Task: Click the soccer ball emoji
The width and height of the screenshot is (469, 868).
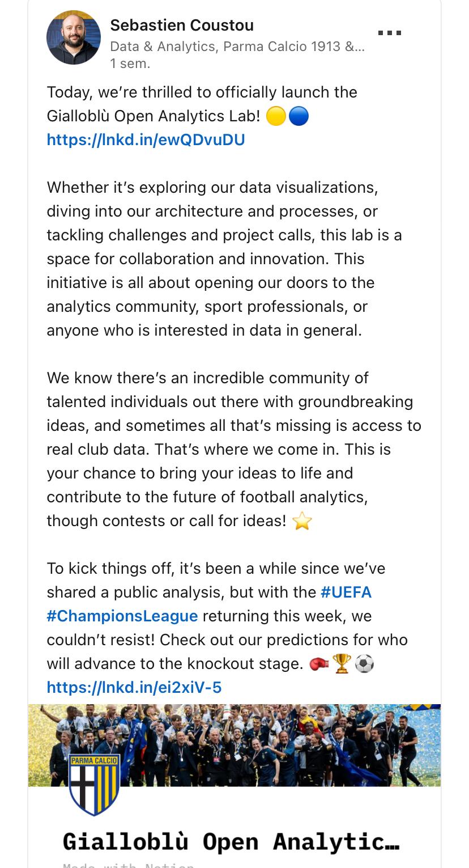Action: [365, 663]
